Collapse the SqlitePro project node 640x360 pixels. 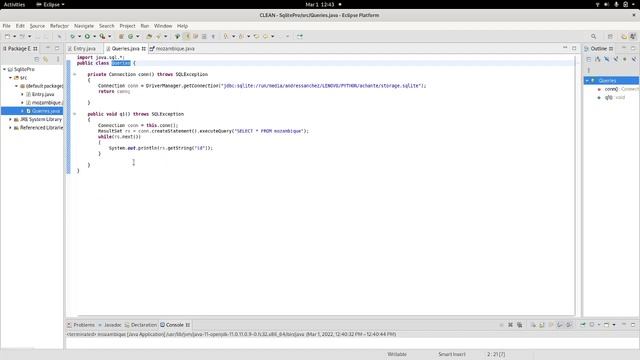click(x=4, y=69)
